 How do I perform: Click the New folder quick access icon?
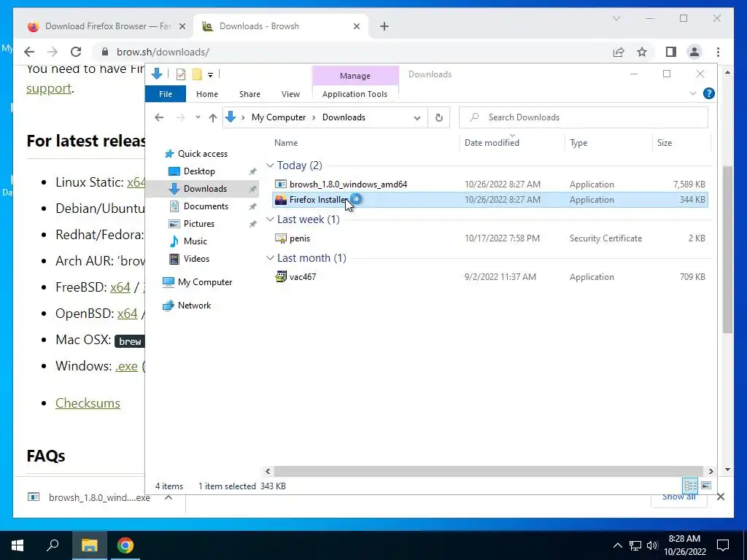point(197,74)
